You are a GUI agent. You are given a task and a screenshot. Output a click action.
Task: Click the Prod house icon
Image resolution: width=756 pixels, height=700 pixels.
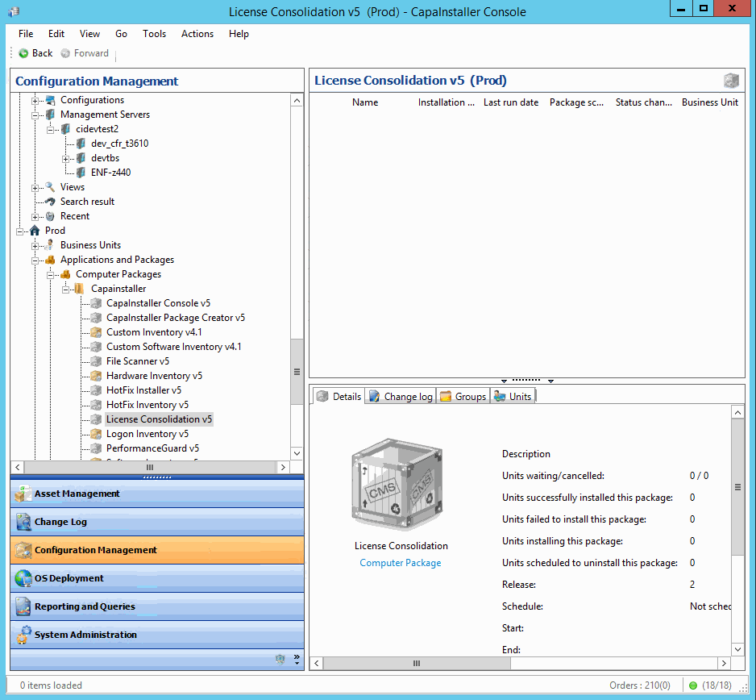pos(35,231)
